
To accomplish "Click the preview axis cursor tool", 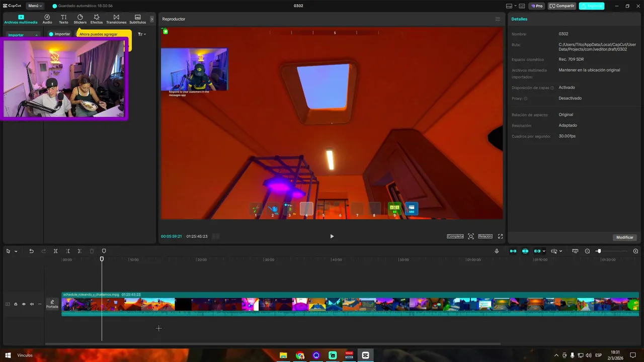I will 554,251.
